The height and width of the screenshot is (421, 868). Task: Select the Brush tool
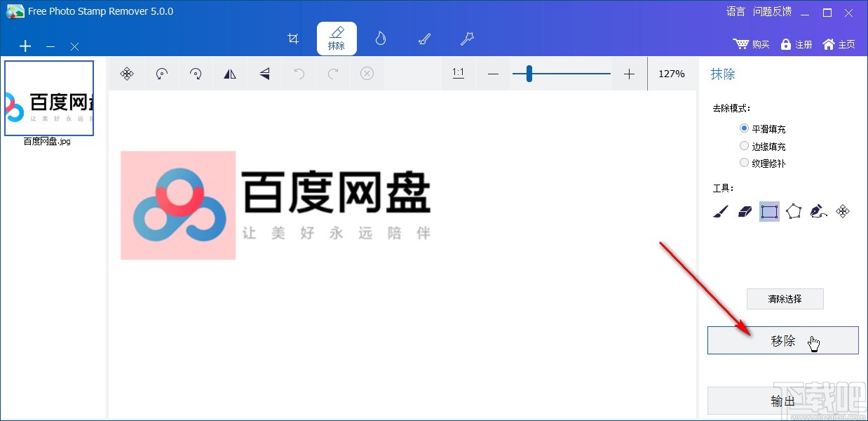(719, 210)
